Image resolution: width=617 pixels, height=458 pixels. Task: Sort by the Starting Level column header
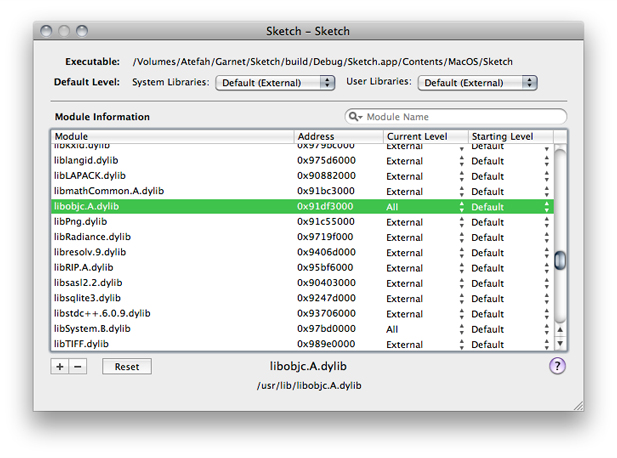[511, 137]
